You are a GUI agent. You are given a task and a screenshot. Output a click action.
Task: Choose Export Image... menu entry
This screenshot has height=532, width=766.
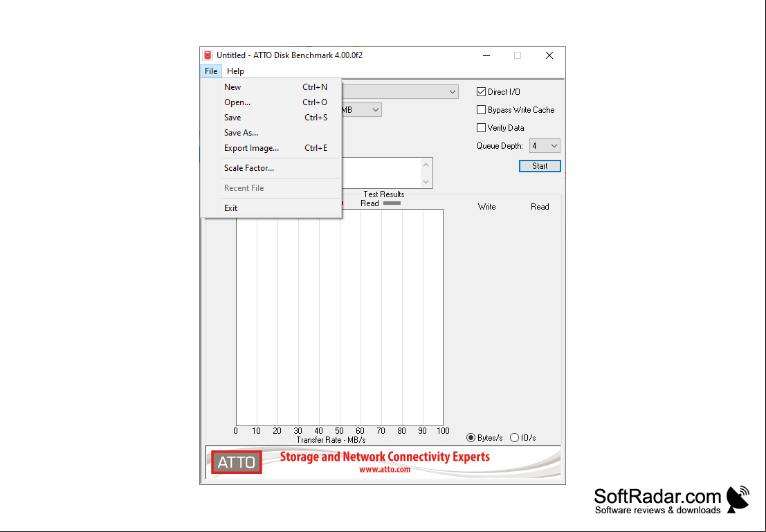click(271, 147)
